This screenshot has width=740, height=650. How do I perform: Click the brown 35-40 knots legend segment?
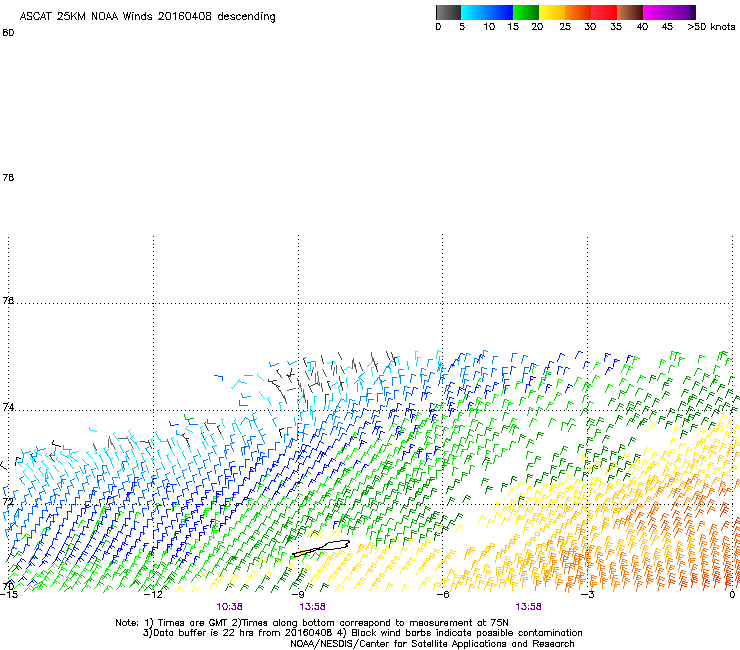coord(630,12)
